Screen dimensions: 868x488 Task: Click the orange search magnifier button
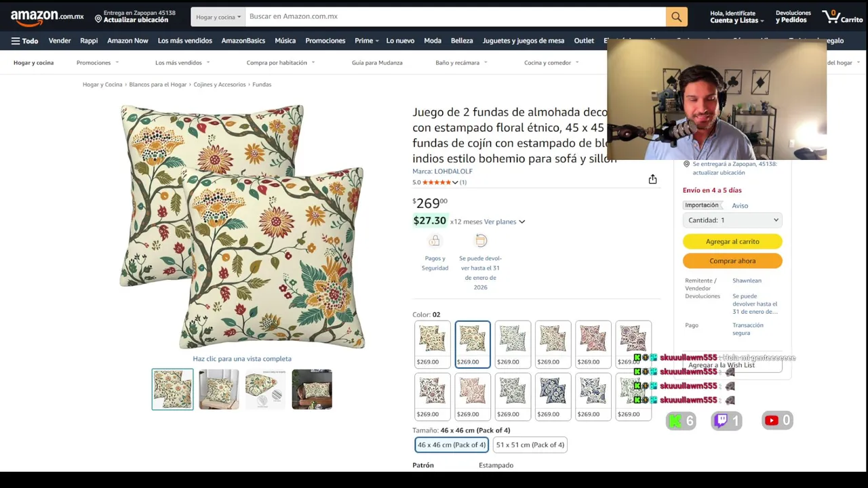click(x=676, y=16)
